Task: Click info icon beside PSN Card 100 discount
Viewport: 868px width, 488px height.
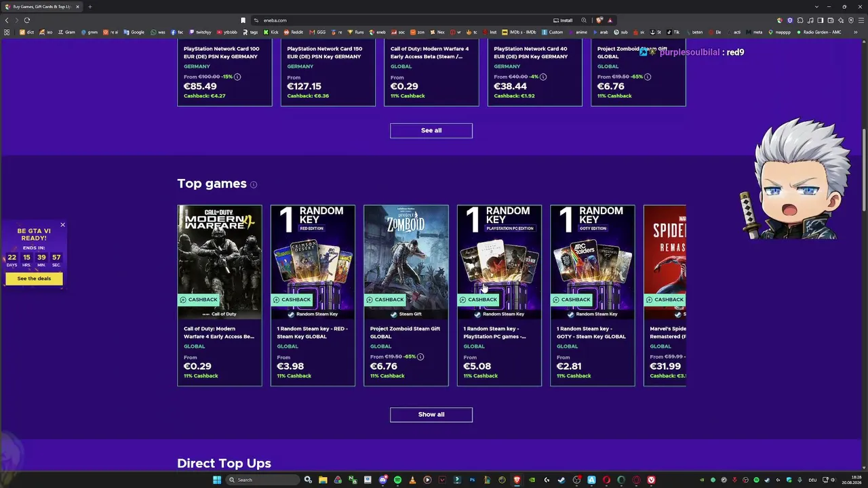Action: click(x=237, y=77)
